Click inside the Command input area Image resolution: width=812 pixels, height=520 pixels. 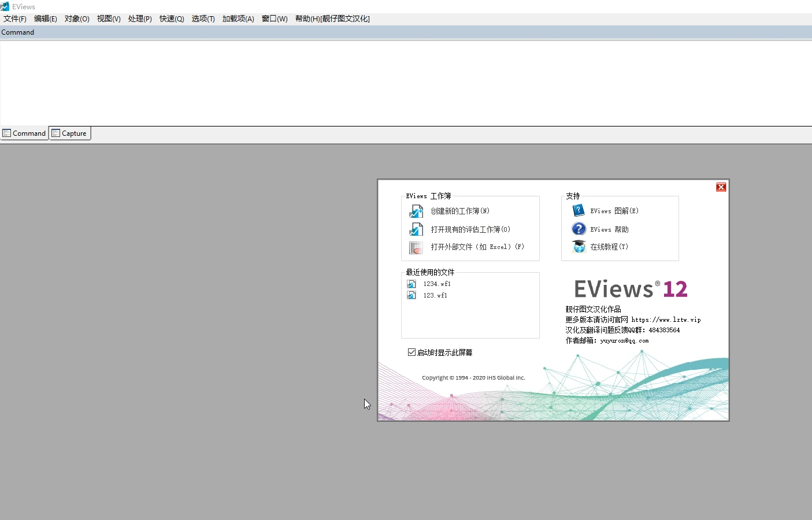click(406, 83)
